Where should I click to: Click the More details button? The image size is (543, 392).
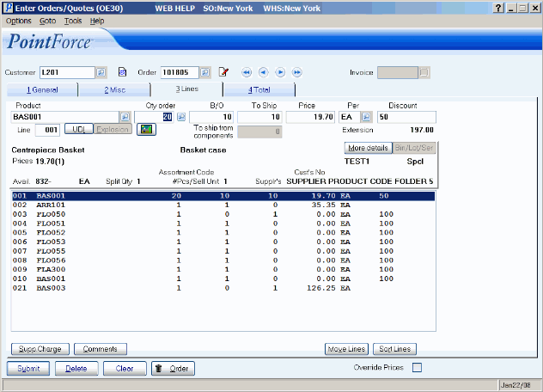point(368,148)
